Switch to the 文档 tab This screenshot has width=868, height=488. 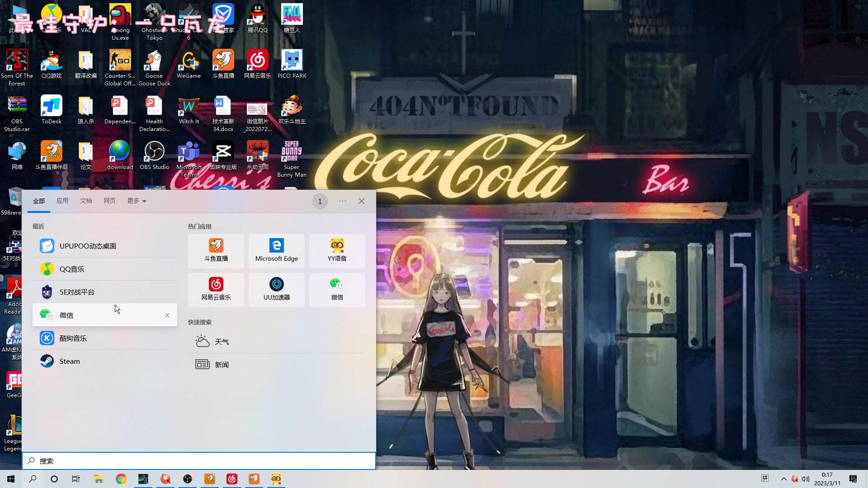[86, 201]
